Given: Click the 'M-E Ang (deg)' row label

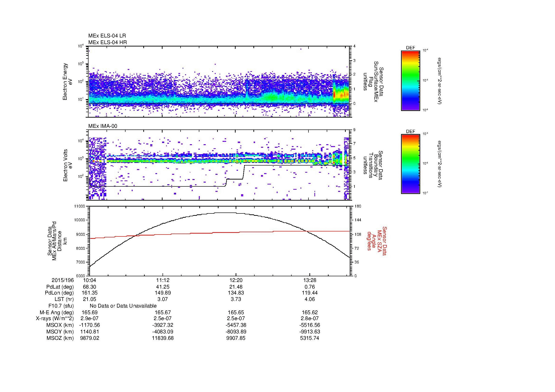Looking at the screenshot, I should coord(57,313).
